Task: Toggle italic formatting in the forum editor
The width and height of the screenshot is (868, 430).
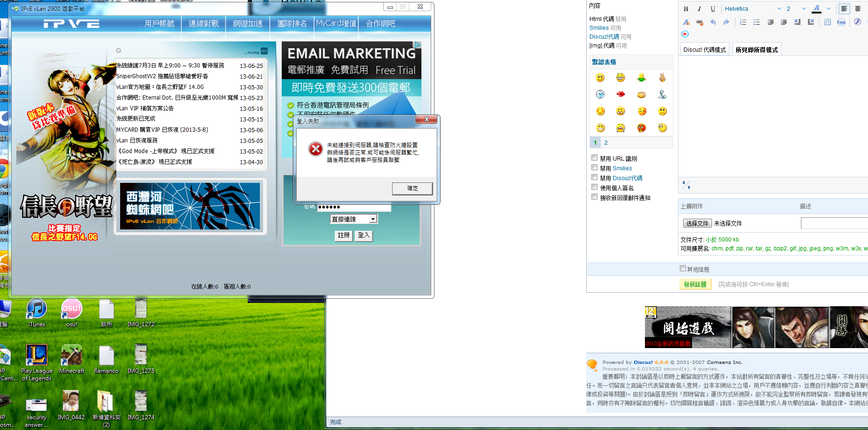Action: coord(699,9)
